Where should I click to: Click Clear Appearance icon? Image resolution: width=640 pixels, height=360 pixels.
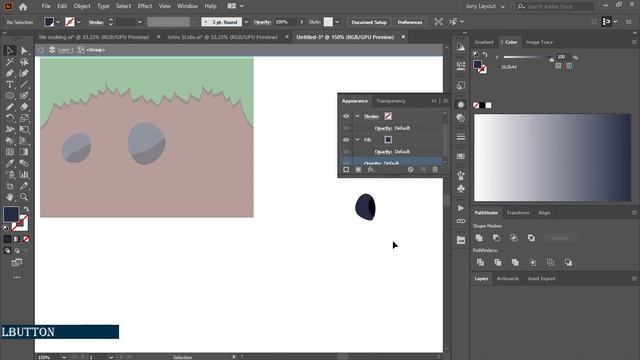click(411, 169)
